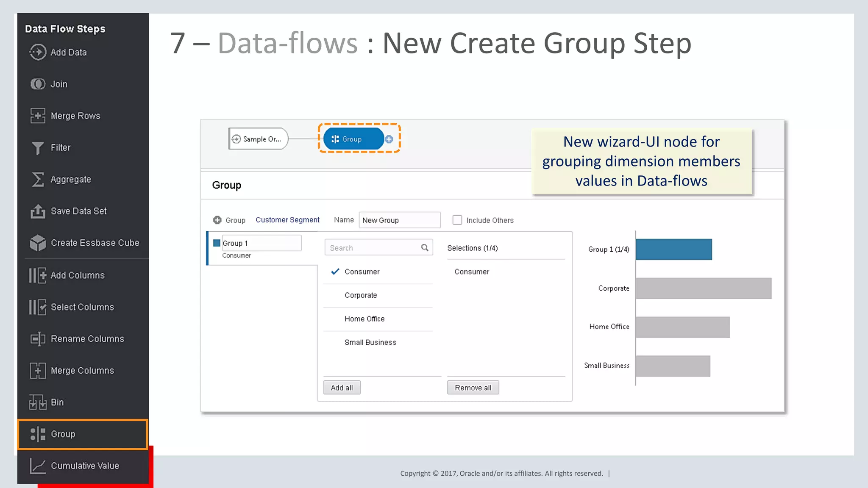Image resolution: width=868 pixels, height=488 pixels.
Task: Click the Customer Segment link
Action: (287, 220)
